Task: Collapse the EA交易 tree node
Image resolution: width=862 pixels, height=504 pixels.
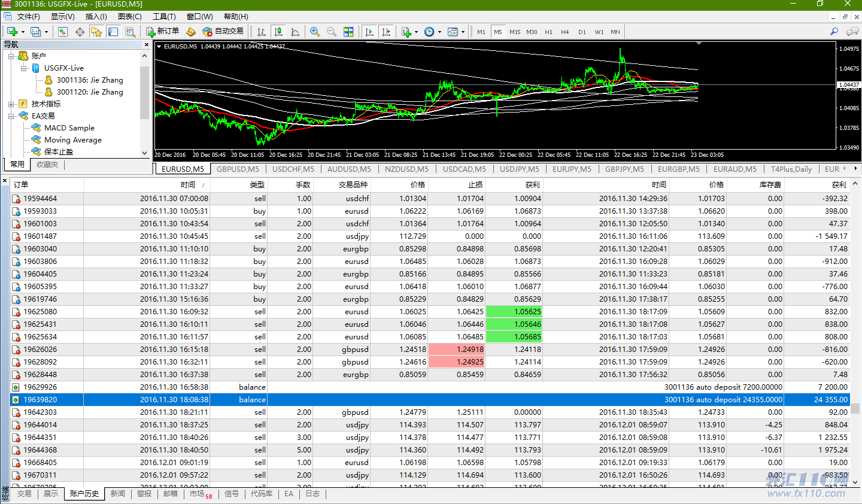Action: (x=11, y=116)
